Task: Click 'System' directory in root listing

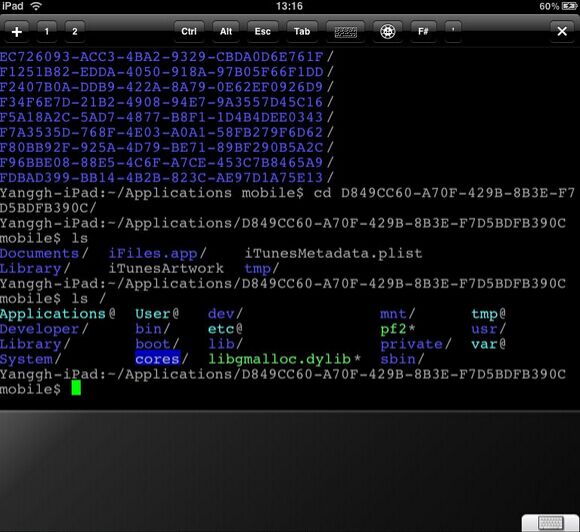Action: [x=26, y=359]
